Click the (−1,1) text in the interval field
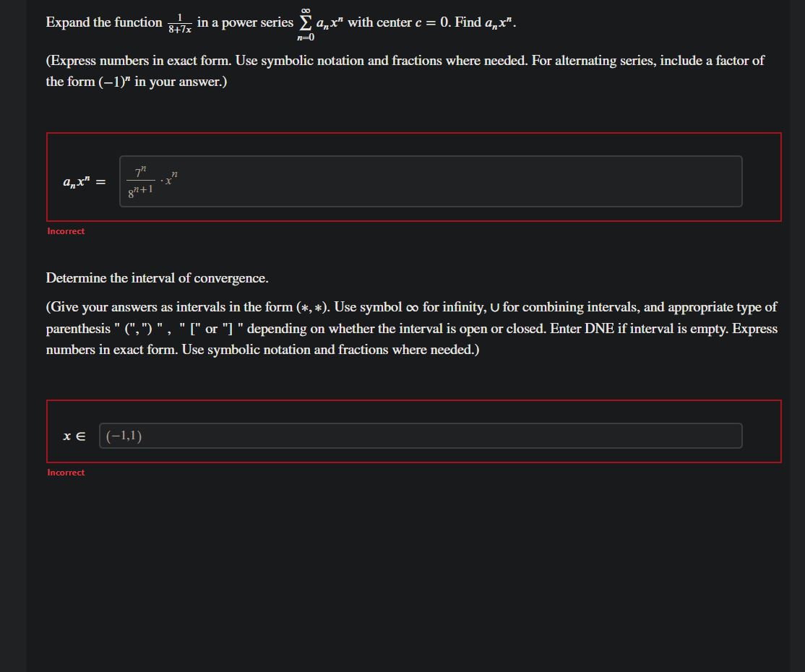The height and width of the screenshot is (672, 805). [x=123, y=435]
